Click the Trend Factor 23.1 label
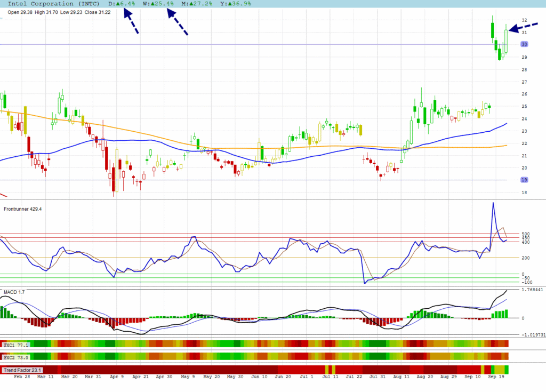Screen dimensions: 546x392 (x=22, y=370)
